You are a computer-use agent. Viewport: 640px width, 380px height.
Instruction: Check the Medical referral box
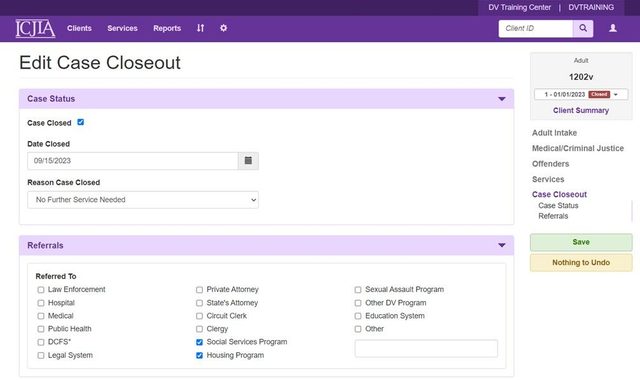41,316
